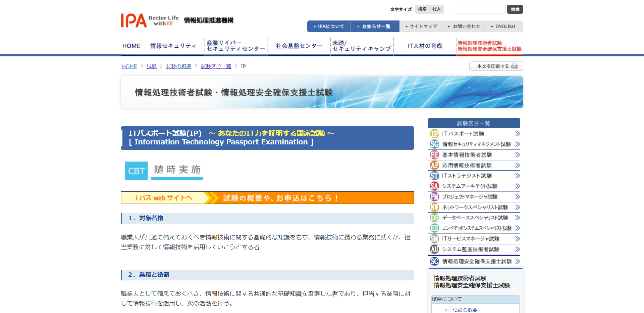
Task: Open the 情報セキュリティ navigation tab
Action: [x=173, y=46]
